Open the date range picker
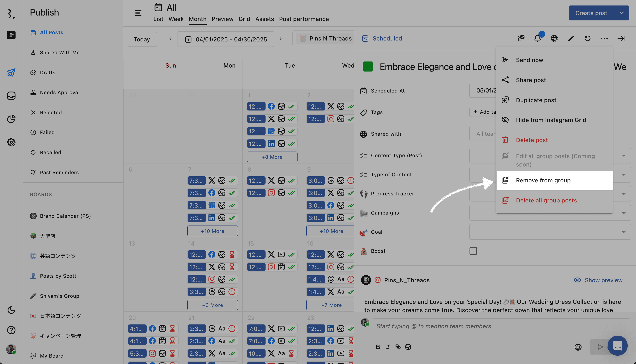 click(x=226, y=39)
